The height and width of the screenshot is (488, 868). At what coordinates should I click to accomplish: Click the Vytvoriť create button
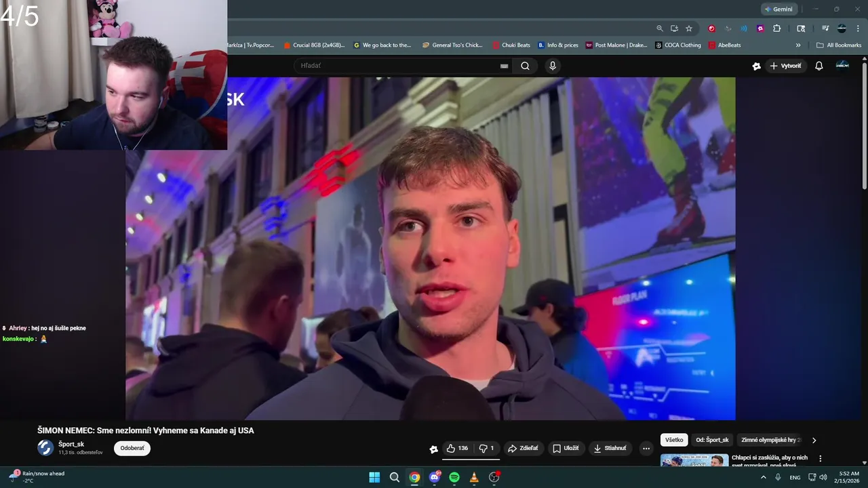click(785, 66)
